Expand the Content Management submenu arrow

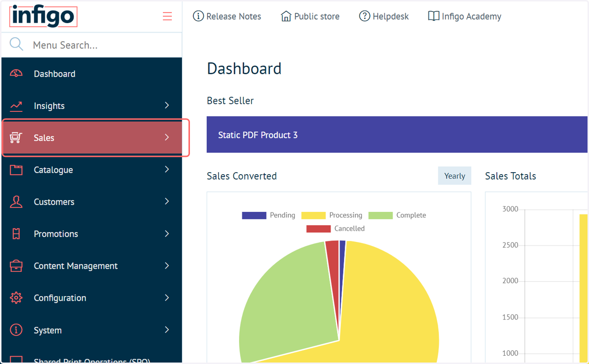point(167,265)
